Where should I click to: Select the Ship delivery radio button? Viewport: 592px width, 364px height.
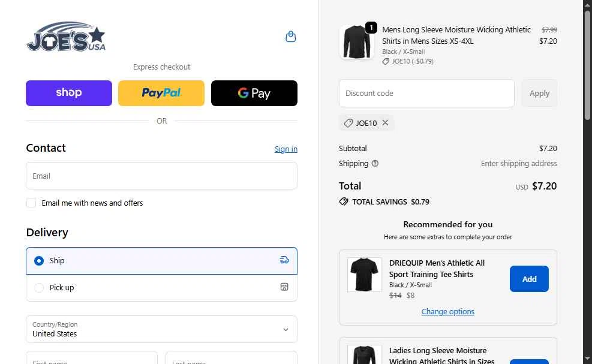click(x=39, y=260)
